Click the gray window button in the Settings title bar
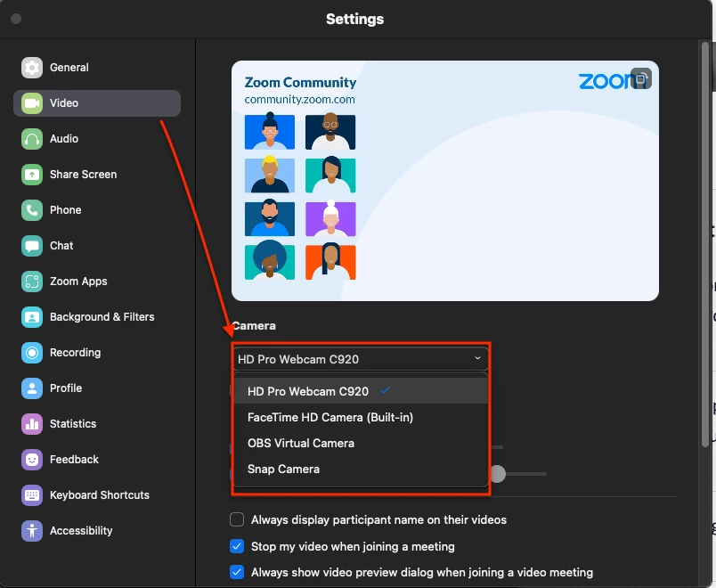Image resolution: width=716 pixels, height=588 pixels. pyautogui.click(x=16, y=19)
